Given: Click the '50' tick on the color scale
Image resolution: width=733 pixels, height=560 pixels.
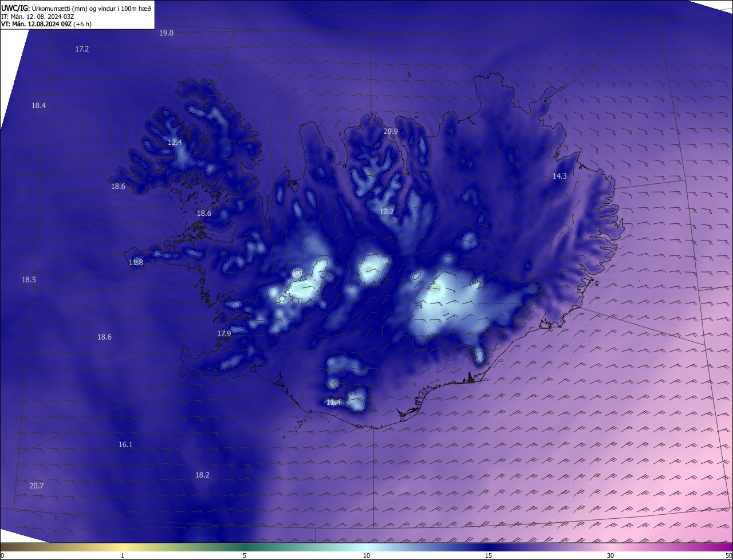Looking at the screenshot, I should pyautogui.click(x=728, y=555).
